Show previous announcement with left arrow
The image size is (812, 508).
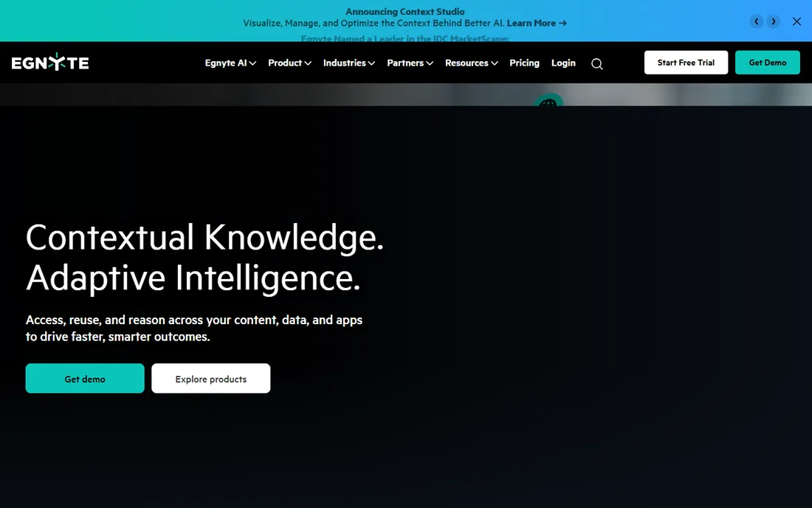tap(757, 21)
